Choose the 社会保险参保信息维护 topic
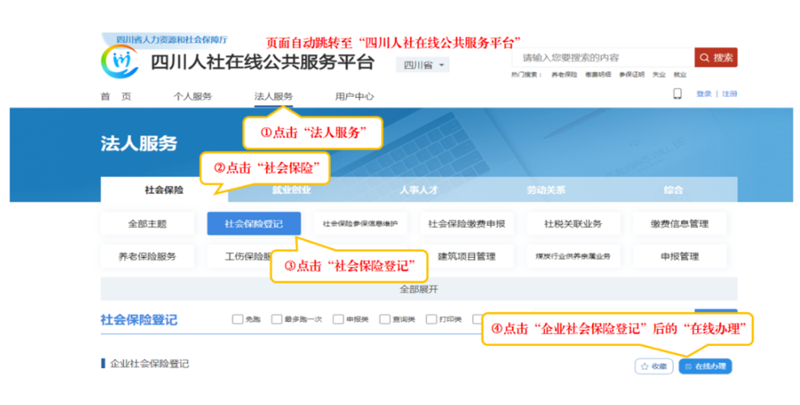This screenshot has width=800, height=405. (x=360, y=223)
